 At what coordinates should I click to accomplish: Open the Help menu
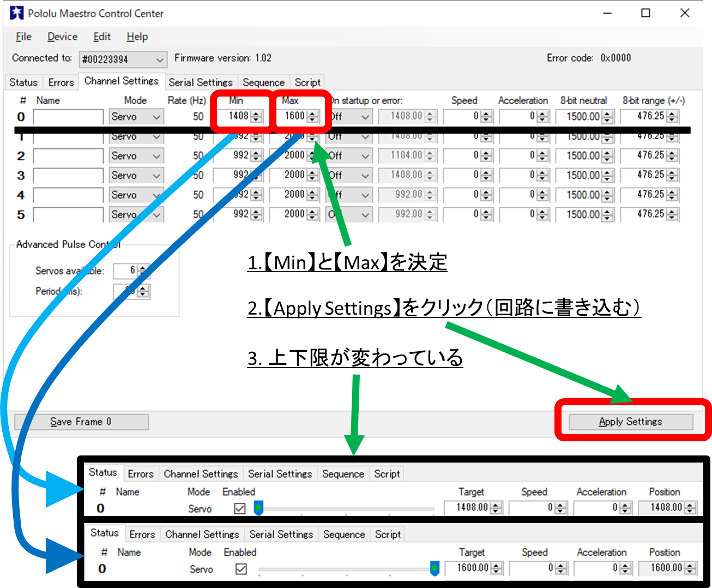tap(137, 37)
